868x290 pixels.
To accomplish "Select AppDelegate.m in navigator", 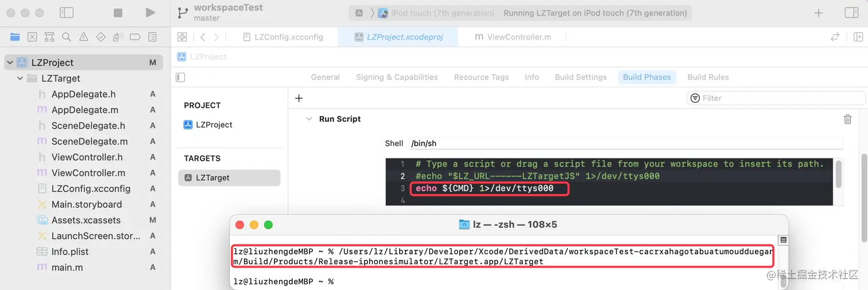I will coord(84,110).
